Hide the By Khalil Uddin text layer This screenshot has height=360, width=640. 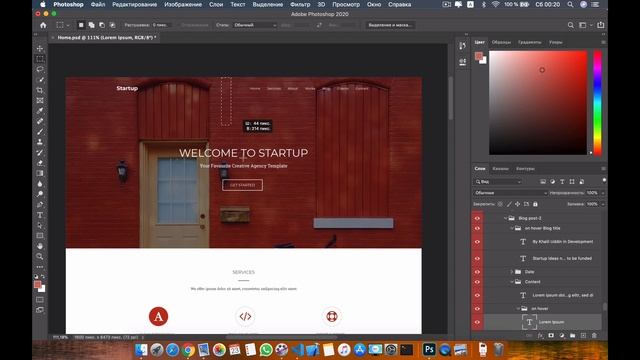coord(477,242)
